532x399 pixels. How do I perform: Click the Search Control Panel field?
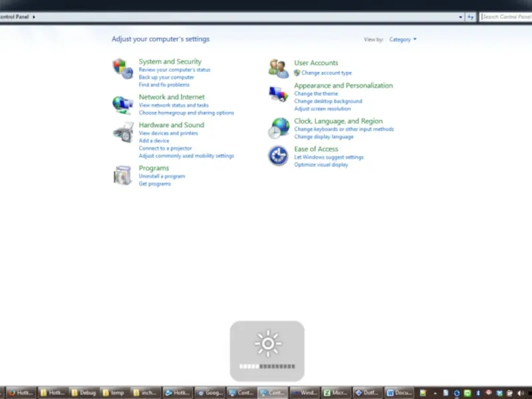505,17
